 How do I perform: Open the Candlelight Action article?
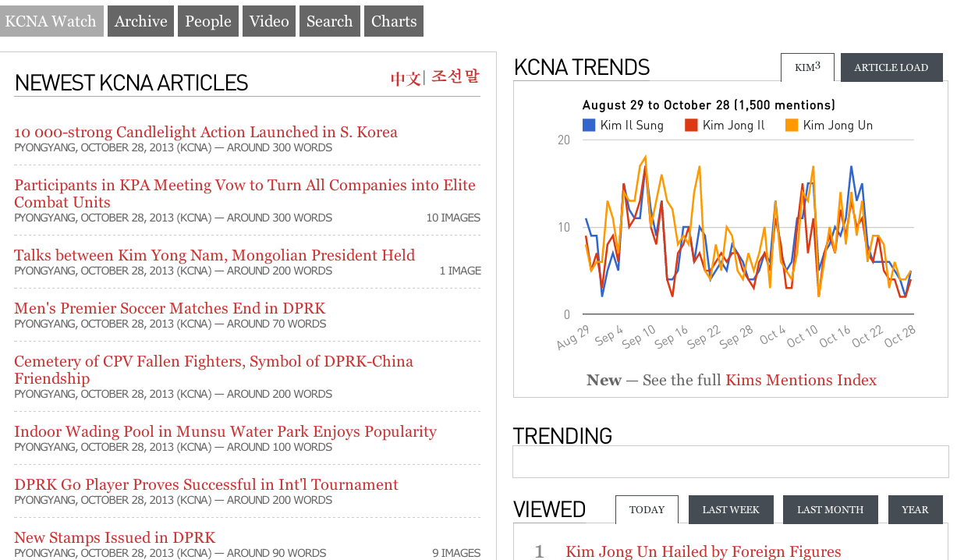tap(206, 132)
